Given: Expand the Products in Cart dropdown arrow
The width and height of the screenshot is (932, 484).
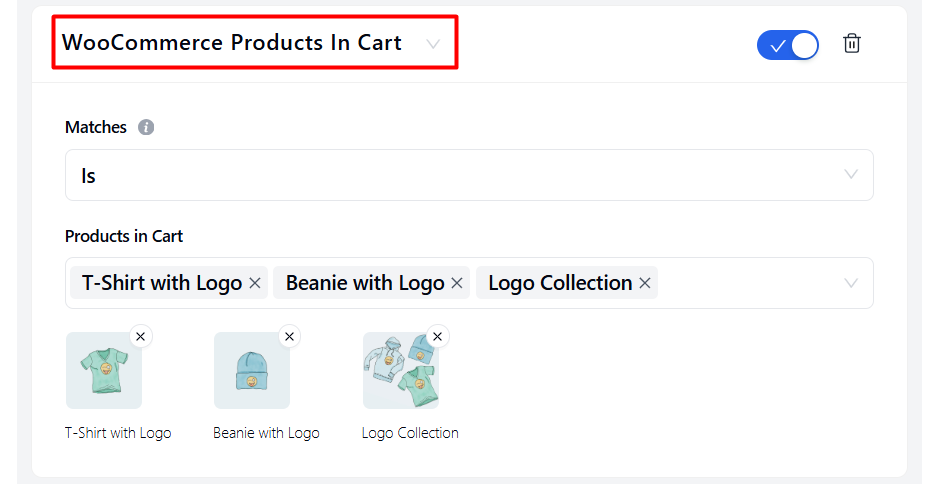Looking at the screenshot, I should (851, 283).
